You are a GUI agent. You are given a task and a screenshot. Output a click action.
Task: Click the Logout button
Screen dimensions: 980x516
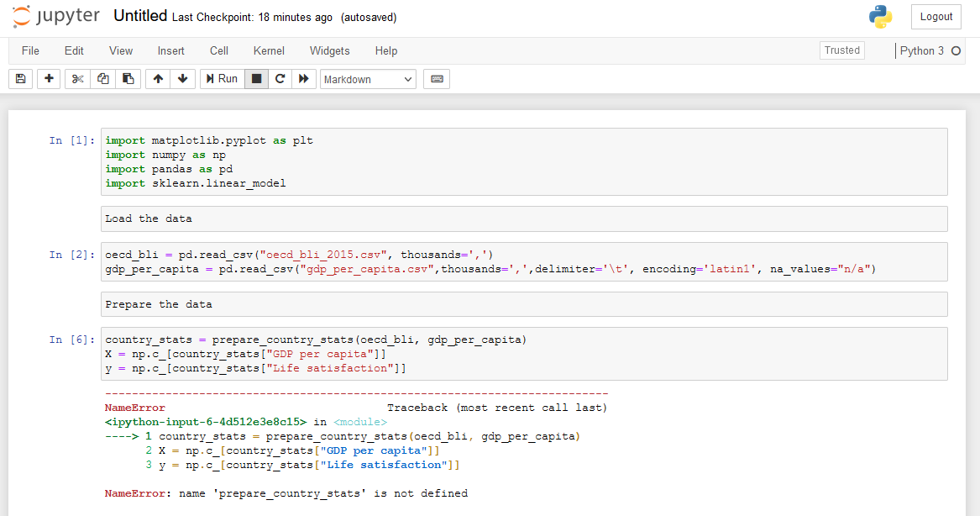(x=935, y=16)
